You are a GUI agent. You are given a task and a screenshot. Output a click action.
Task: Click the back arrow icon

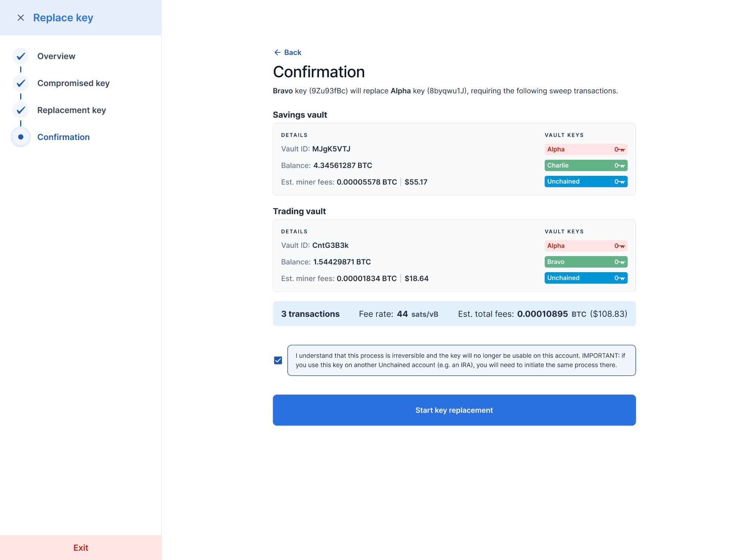[x=277, y=52]
